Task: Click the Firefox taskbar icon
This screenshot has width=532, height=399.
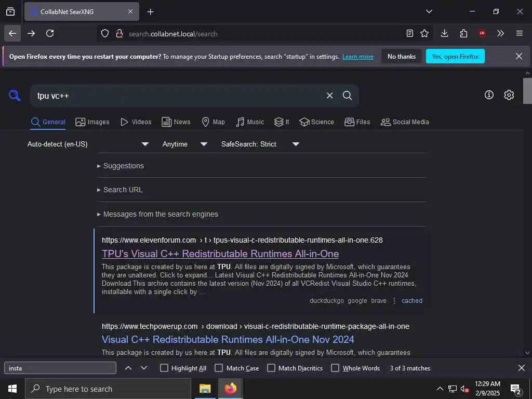Action: tap(230, 389)
